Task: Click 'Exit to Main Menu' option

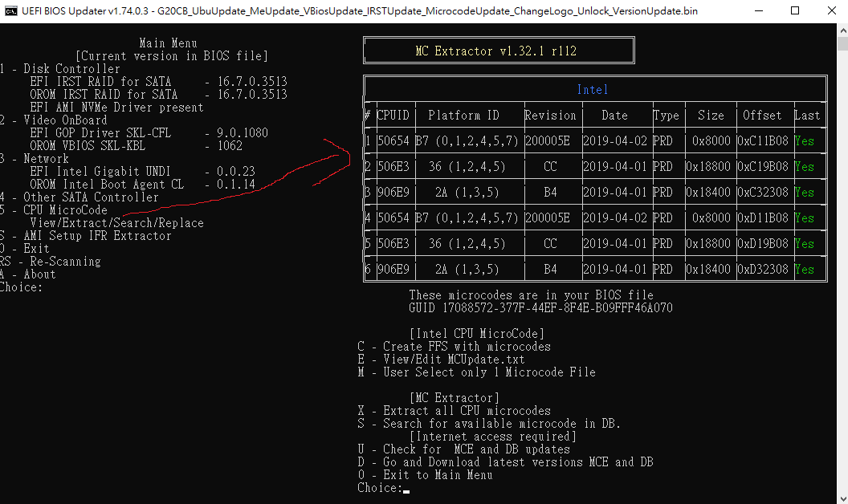Action: (425, 475)
